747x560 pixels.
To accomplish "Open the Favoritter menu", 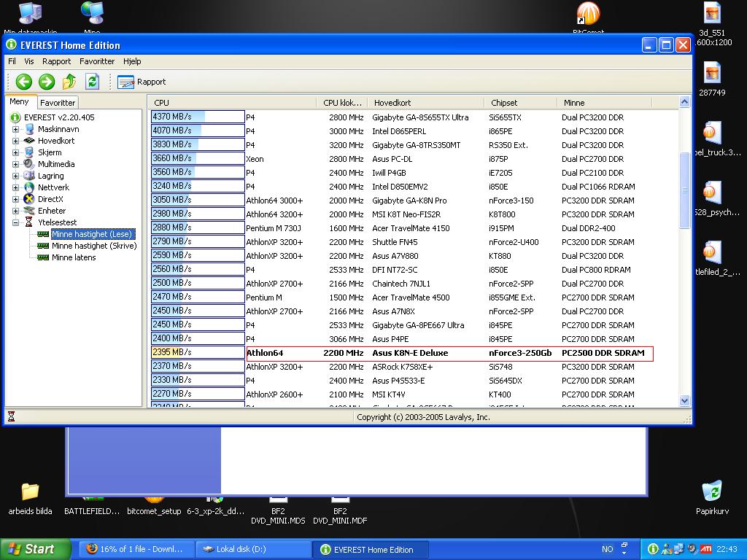I will [97, 61].
